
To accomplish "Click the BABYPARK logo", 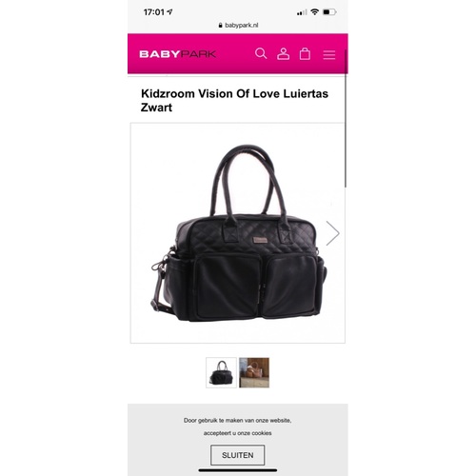I will (x=178, y=54).
